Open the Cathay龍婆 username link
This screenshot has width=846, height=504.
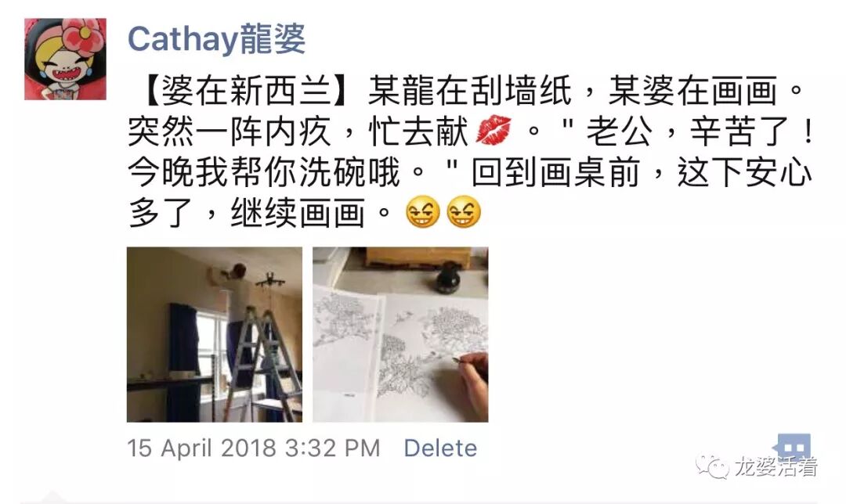(x=217, y=39)
